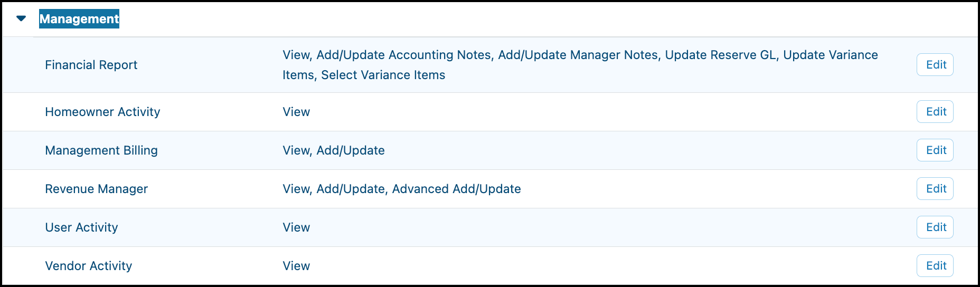Click Revenue Manager's Advanced Add/Update text

point(456,189)
